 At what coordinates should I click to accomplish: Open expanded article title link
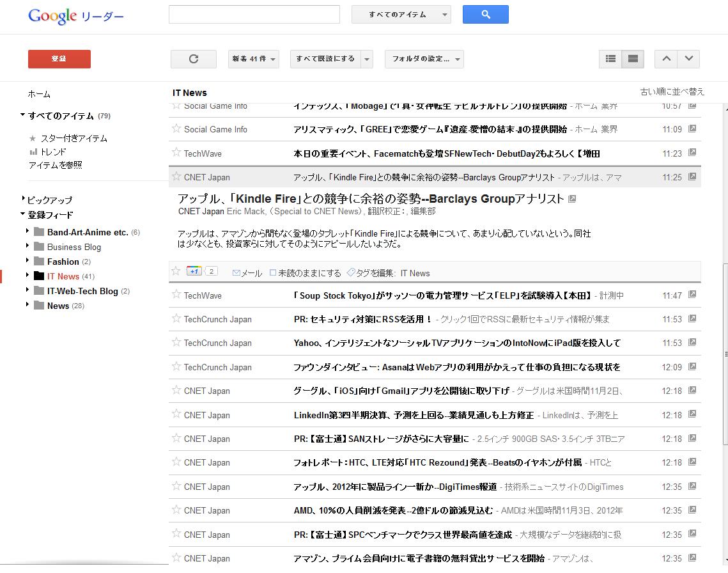tap(371, 199)
